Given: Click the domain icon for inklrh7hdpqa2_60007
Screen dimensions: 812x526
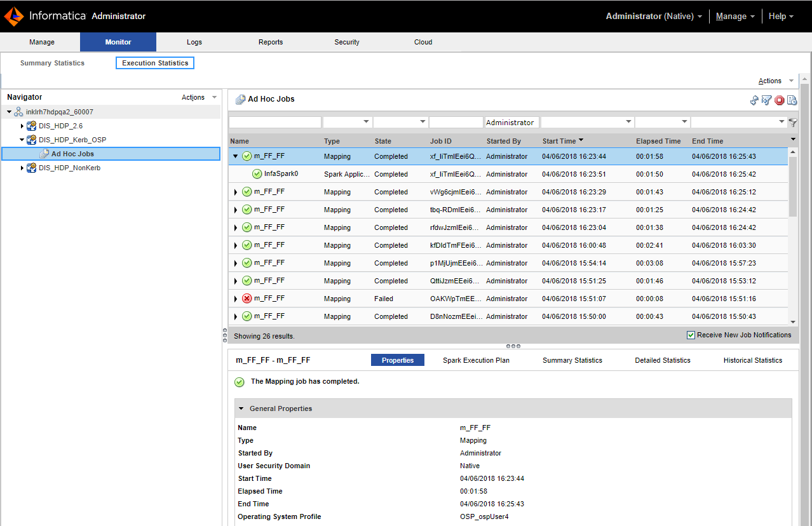Looking at the screenshot, I should pos(19,112).
